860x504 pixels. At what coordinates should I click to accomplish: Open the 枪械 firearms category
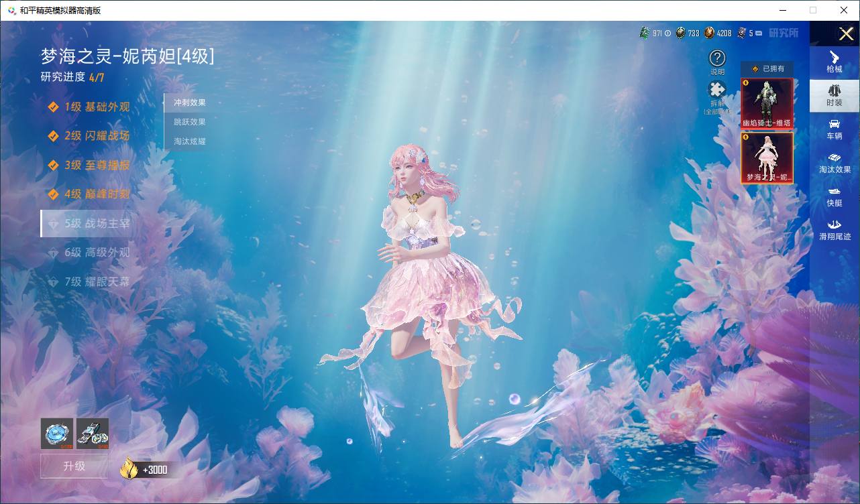click(x=835, y=61)
